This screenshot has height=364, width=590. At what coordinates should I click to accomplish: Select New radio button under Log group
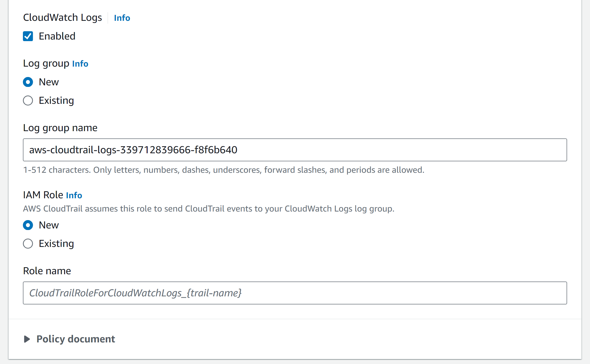(28, 82)
